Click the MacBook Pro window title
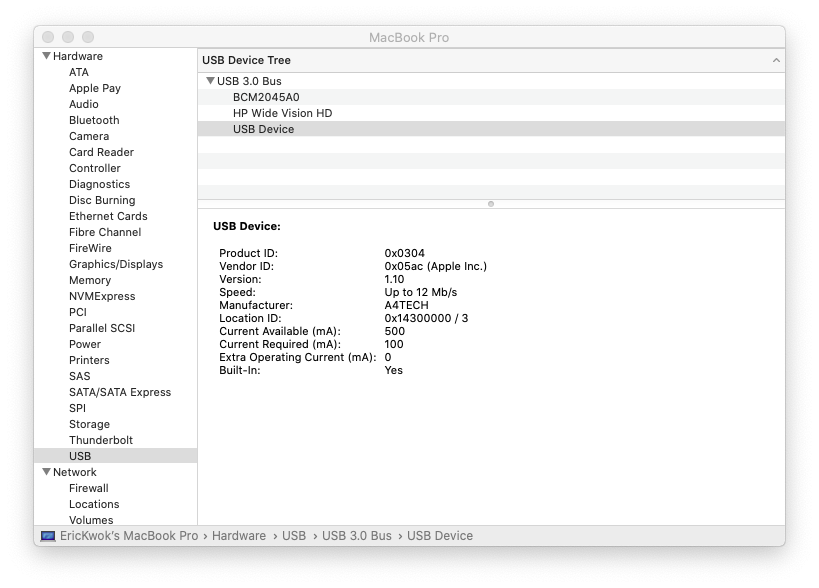The image size is (819, 588). [409, 38]
